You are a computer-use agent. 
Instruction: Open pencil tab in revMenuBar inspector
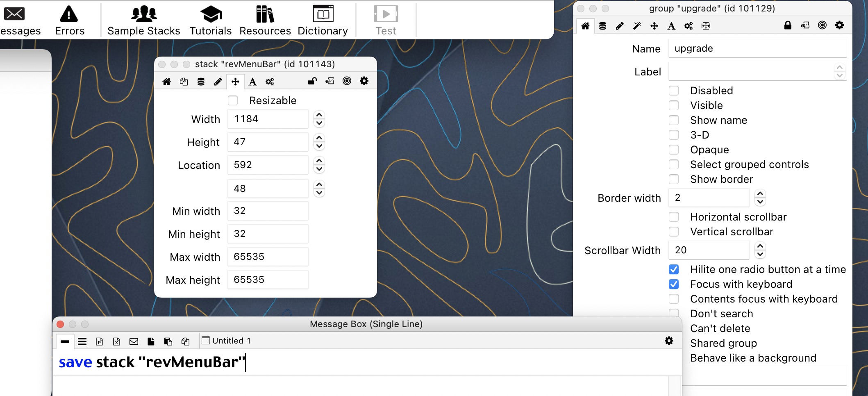(x=218, y=82)
